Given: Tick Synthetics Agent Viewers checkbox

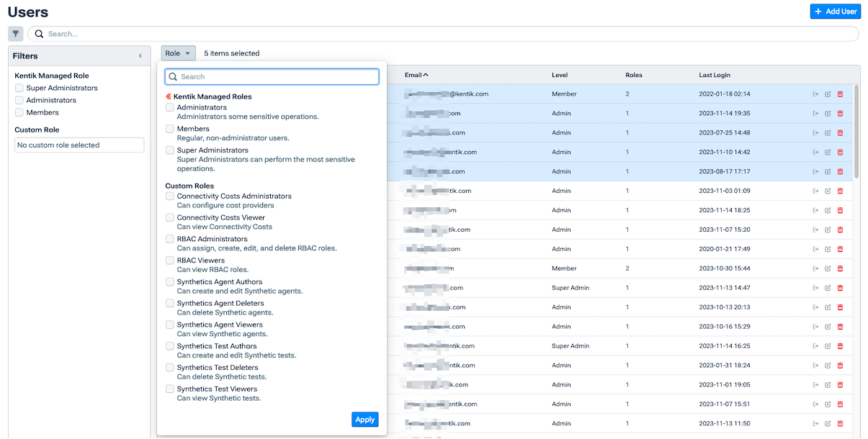Looking at the screenshot, I should (x=170, y=325).
